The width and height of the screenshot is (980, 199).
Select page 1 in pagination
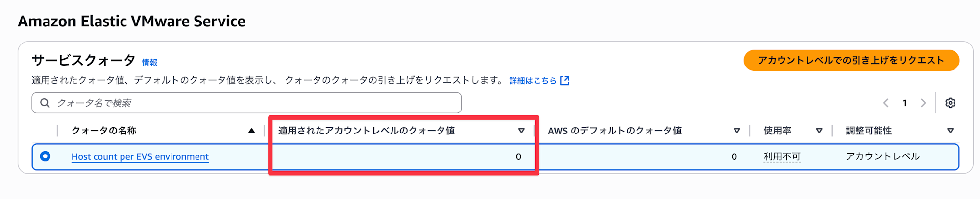point(905,103)
